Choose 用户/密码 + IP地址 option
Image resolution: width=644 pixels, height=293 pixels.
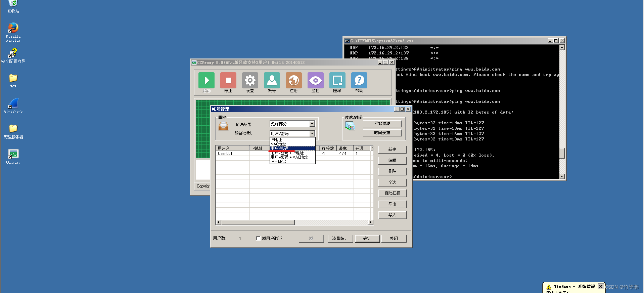(x=292, y=153)
